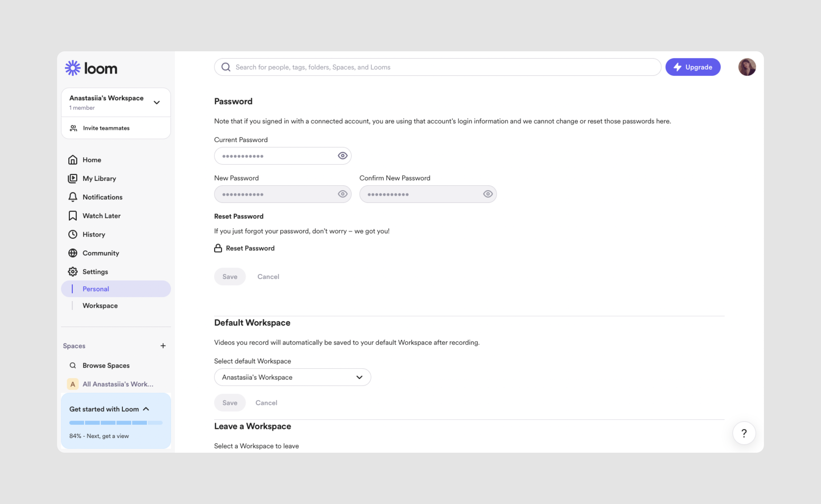
Task: Show the New Password text
Action: (343, 194)
